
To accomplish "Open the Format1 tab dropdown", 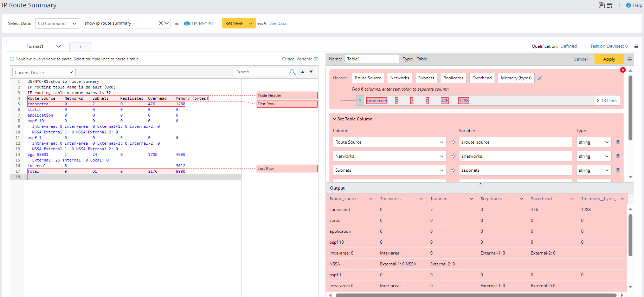I will (58, 46).
